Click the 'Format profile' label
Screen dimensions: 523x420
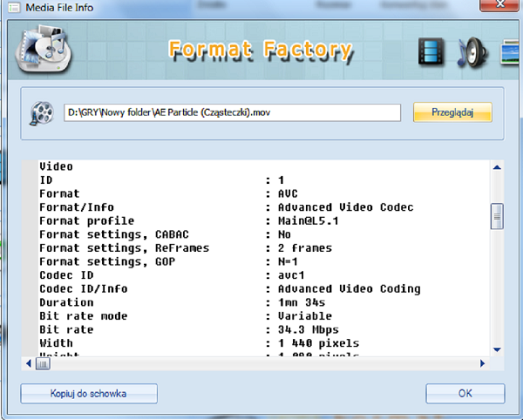(x=86, y=221)
